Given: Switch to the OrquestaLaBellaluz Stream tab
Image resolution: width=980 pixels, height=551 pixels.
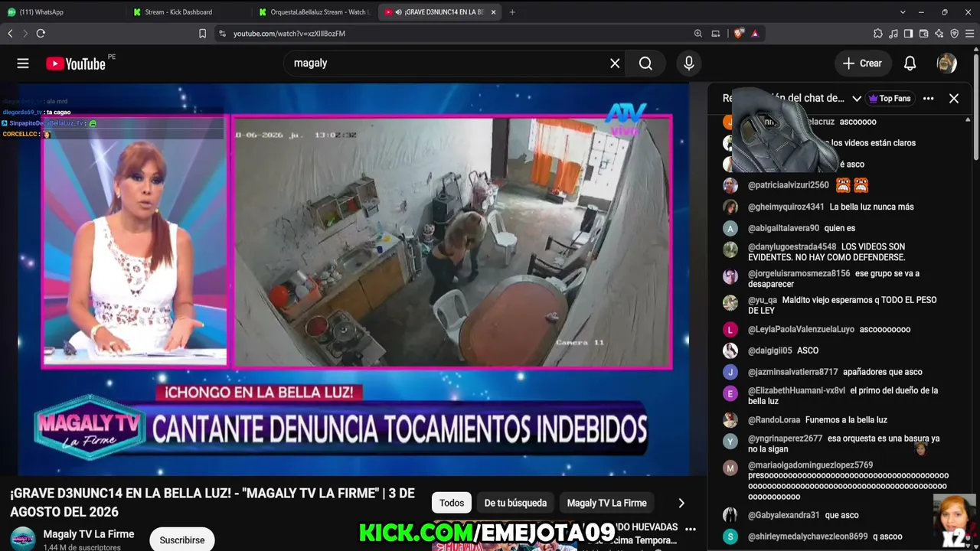Looking at the screenshot, I should pyautogui.click(x=313, y=12).
